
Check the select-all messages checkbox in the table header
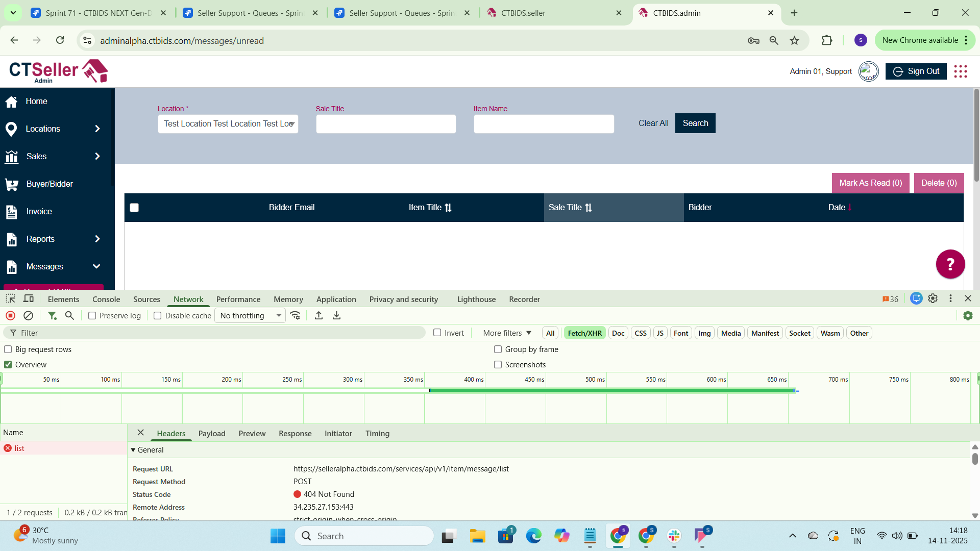(134, 208)
